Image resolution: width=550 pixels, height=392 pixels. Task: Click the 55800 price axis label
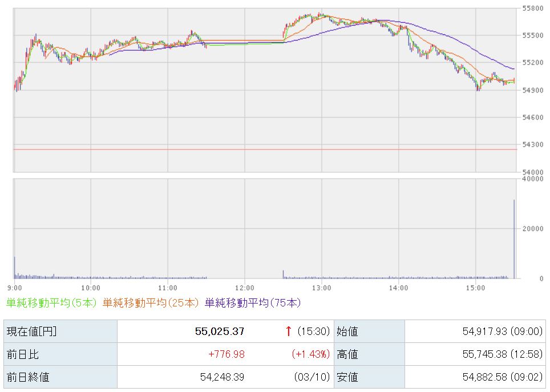532,9
